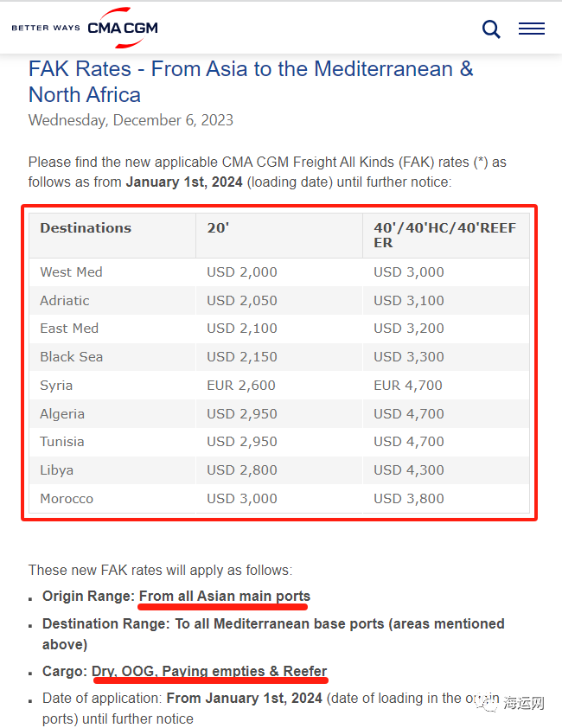The width and height of the screenshot is (562, 728).
Task: Click Tunisia 20' rate USD 2,950
Action: (241, 441)
